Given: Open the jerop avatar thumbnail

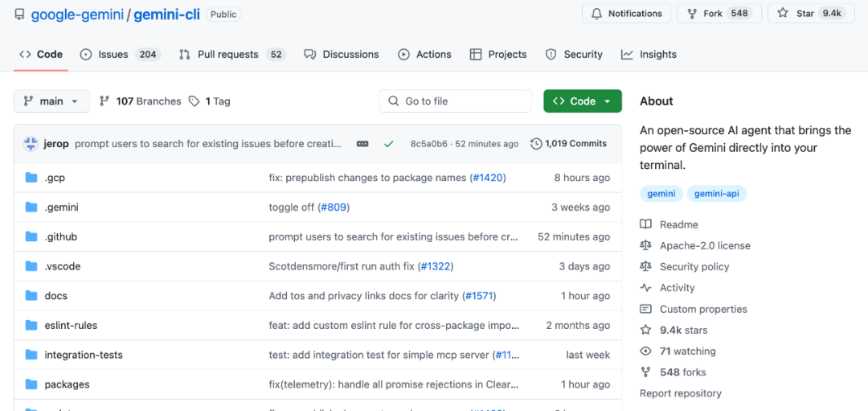Looking at the screenshot, I should coord(30,144).
